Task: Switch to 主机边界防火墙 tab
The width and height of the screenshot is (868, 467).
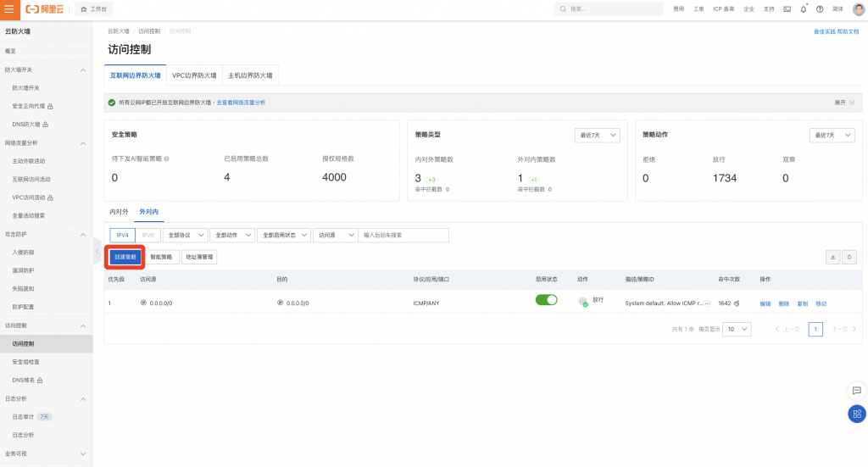Action: tap(250, 75)
